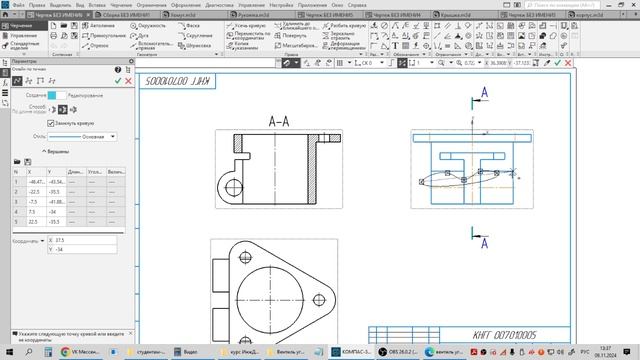Select the Отрезок tool
The height and width of the screenshot is (360, 640).
click(x=95, y=46)
